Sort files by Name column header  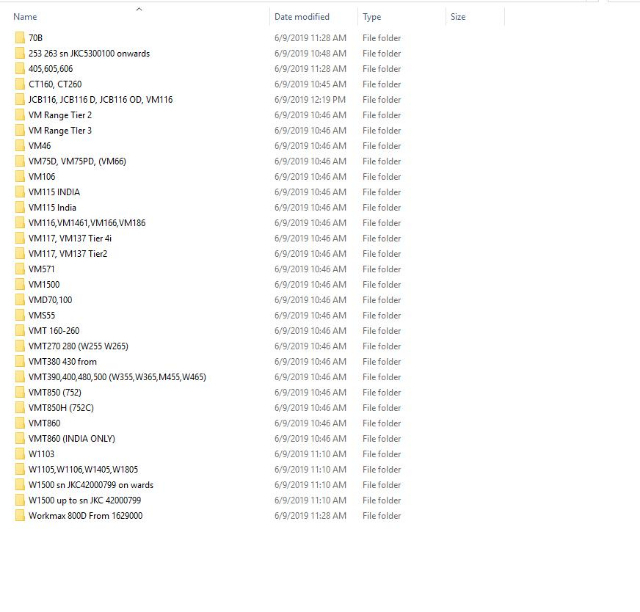(26, 17)
